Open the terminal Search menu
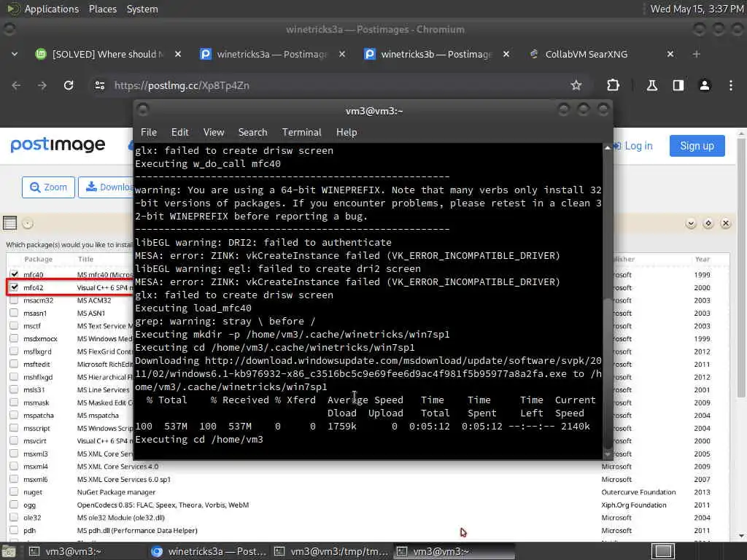Screen dimensions: 747x560 252,133
